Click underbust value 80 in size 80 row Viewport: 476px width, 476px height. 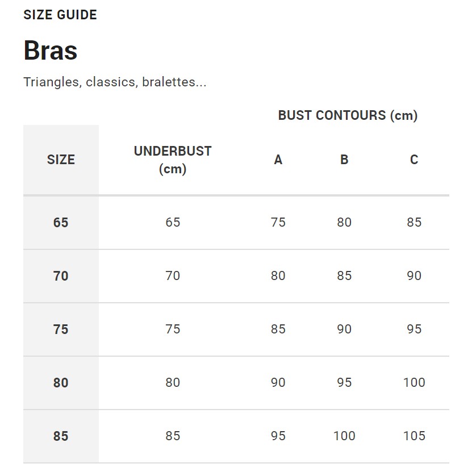click(x=173, y=382)
